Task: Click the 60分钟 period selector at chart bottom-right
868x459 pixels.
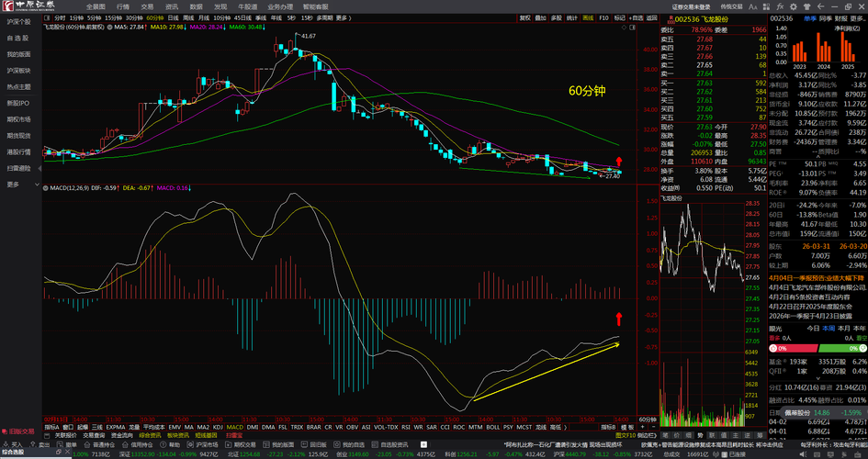Action: 648,420
